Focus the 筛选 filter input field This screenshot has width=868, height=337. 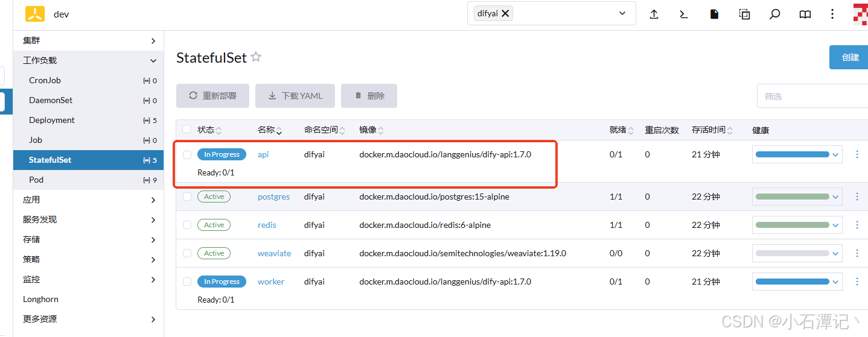point(812,96)
